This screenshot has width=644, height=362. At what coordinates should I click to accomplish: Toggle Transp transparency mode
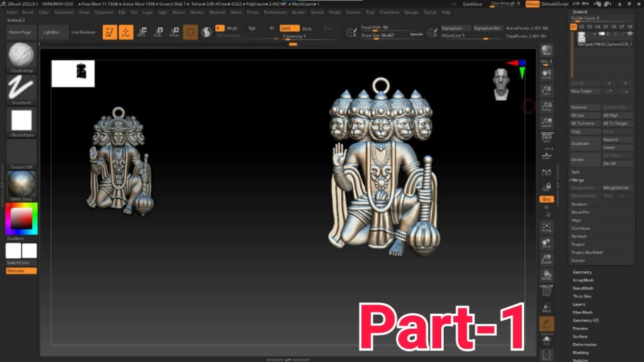click(546, 307)
